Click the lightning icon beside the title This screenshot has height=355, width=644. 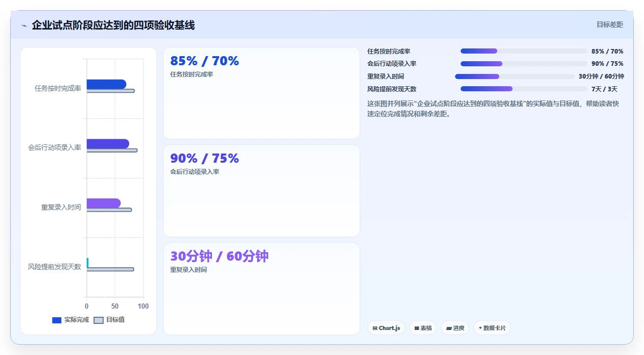click(24, 26)
